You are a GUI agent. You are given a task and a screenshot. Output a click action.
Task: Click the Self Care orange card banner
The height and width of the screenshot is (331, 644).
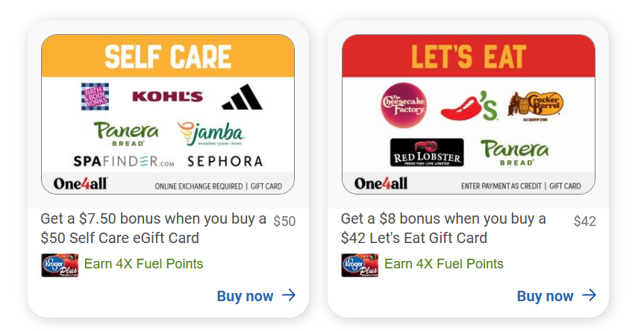point(168,57)
